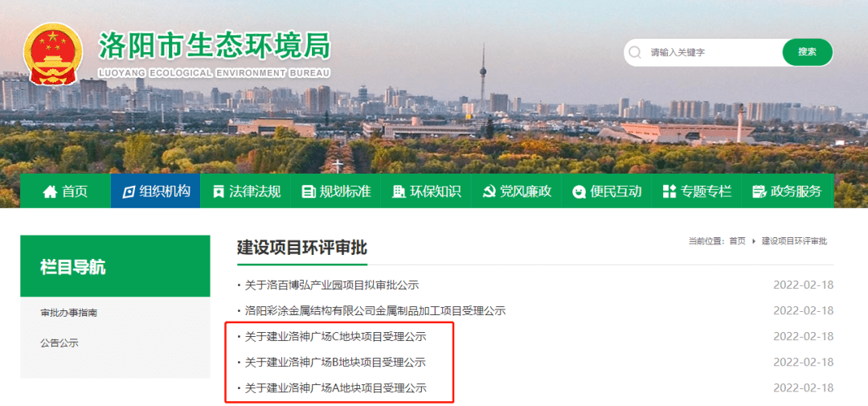Click the 法律法规 bookmark icon
This screenshot has width=868, height=406.
click(219, 191)
